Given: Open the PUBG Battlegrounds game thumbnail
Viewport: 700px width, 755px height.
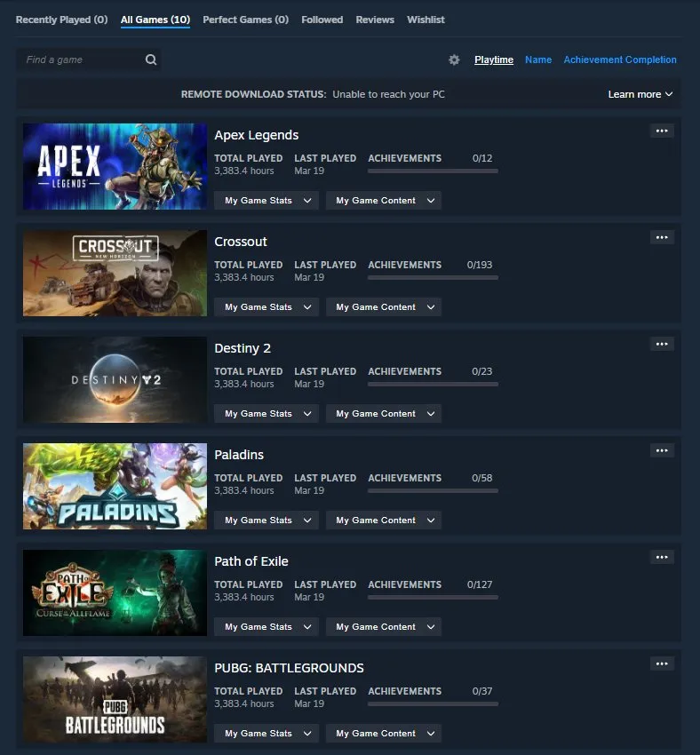Looking at the screenshot, I should (x=115, y=699).
